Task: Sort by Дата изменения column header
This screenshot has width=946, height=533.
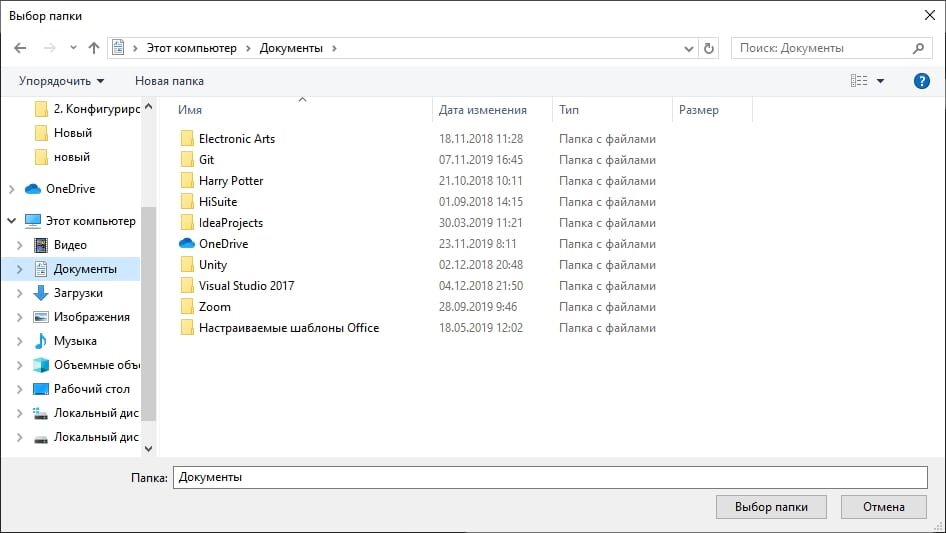Action: click(483, 110)
